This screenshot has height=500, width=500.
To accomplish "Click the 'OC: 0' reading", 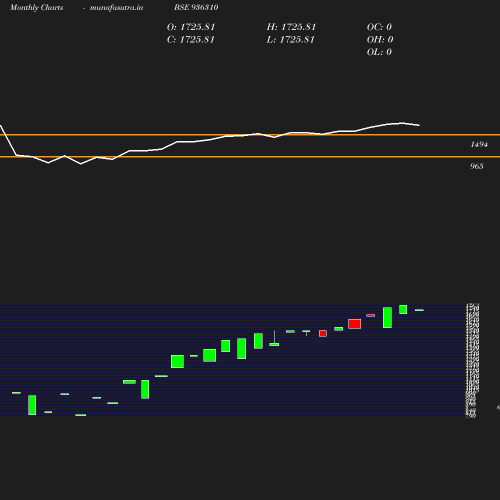I will (379, 27).
